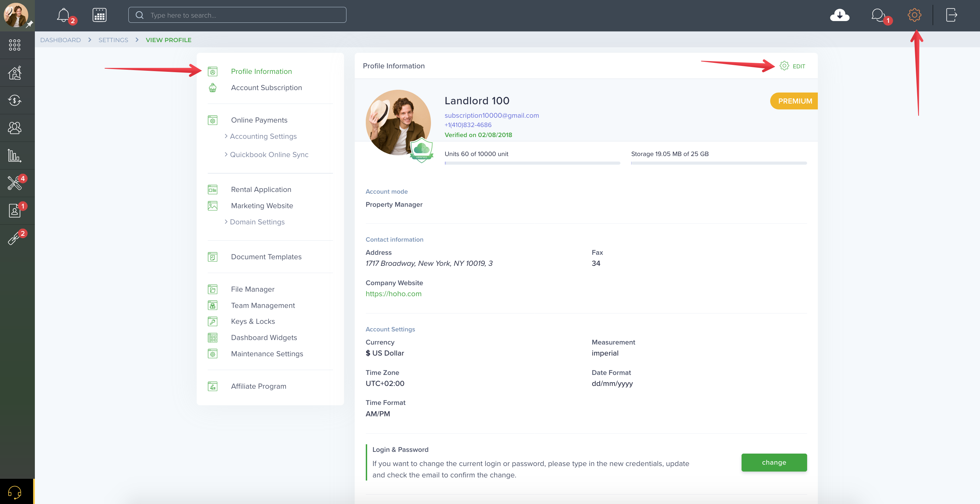
Task: Click EDIT on Profile Information
Action: [792, 66]
